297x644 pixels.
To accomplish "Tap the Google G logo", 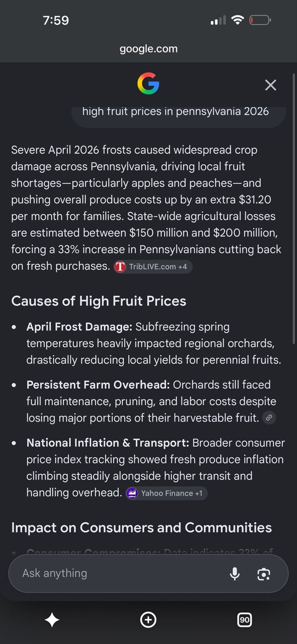I will pyautogui.click(x=148, y=84).
